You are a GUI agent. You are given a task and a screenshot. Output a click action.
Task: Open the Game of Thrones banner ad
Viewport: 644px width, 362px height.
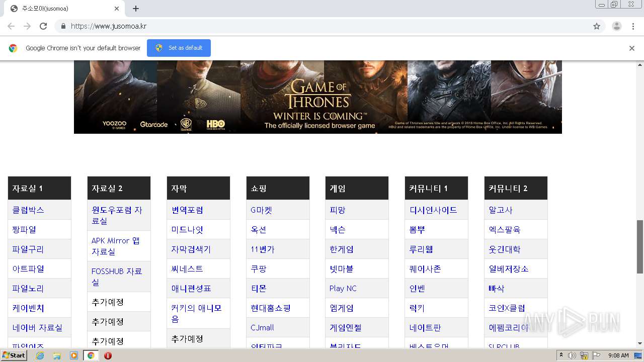pos(318,97)
